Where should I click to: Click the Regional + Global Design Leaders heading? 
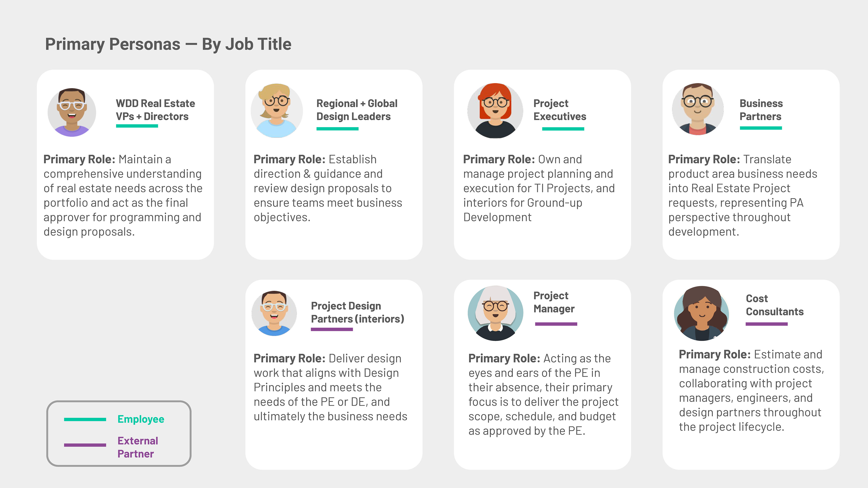point(357,110)
